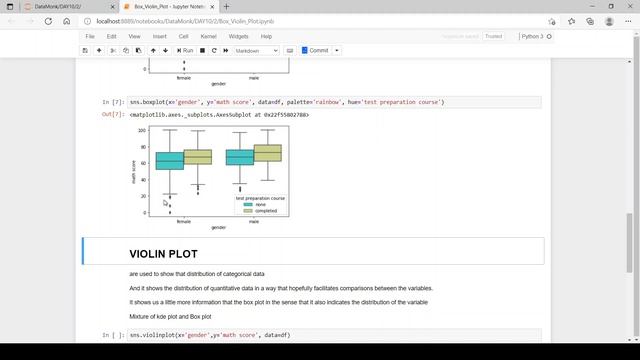Open the File menu
640x360 pixels.
(x=90, y=36)
